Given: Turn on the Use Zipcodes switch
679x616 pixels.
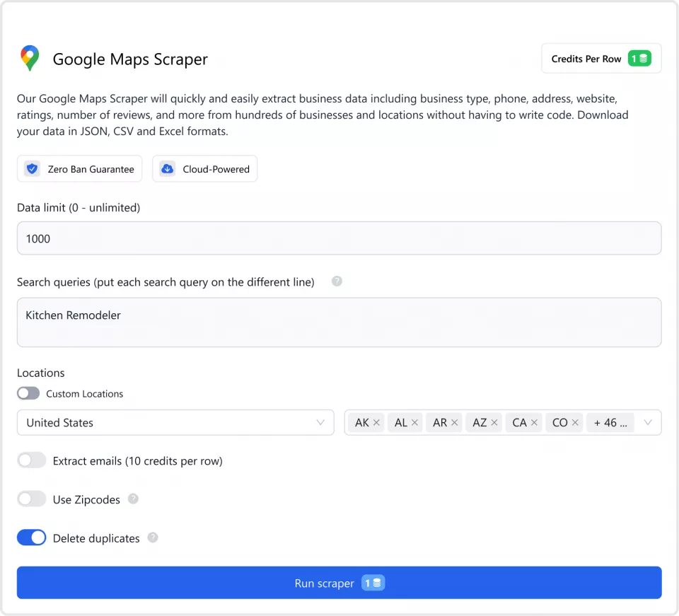Looking at the screenshot, I should click(31, 499).
